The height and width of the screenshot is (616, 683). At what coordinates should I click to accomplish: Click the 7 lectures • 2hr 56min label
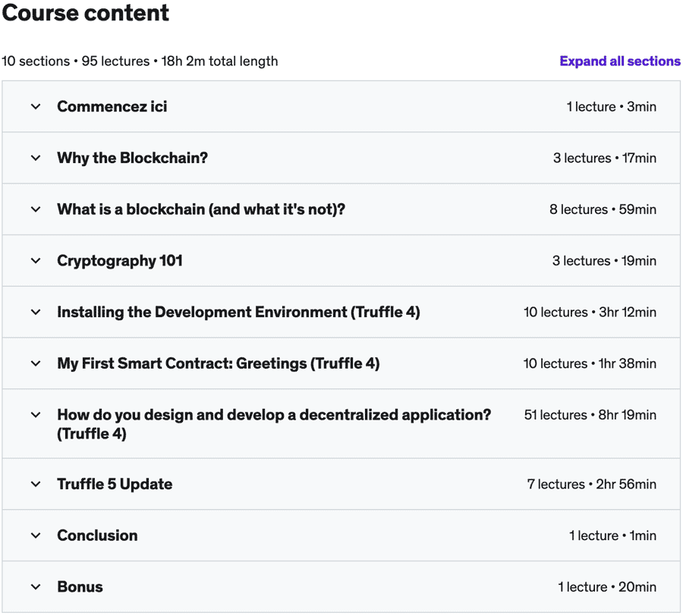click(x=591, y=484)
